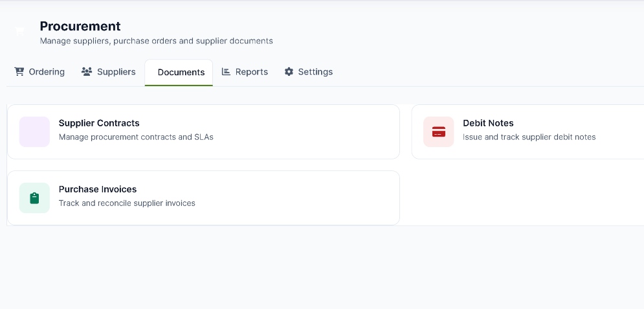Click the shopping cart icon on Ordering tab

[19, 71]
